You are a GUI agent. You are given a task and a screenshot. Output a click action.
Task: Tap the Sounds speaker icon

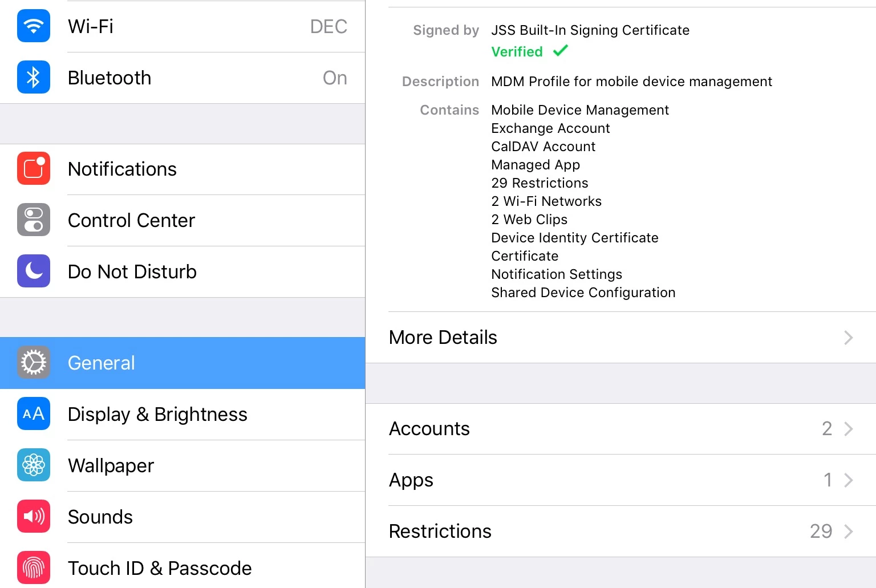point(34,517)
